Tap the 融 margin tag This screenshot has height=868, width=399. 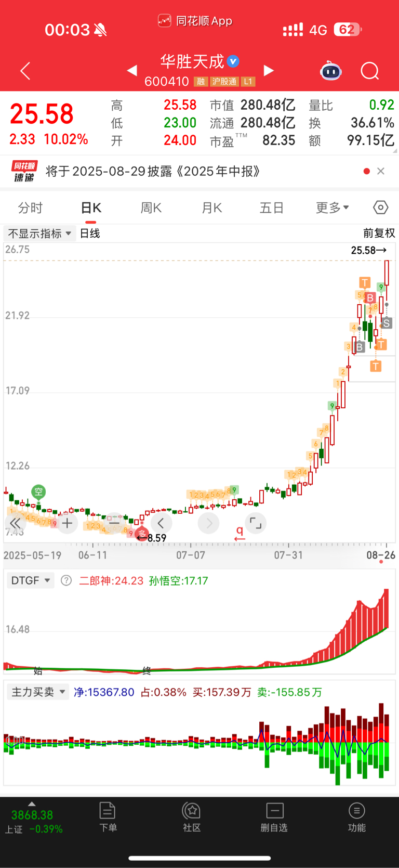click(x=201, y=82)
